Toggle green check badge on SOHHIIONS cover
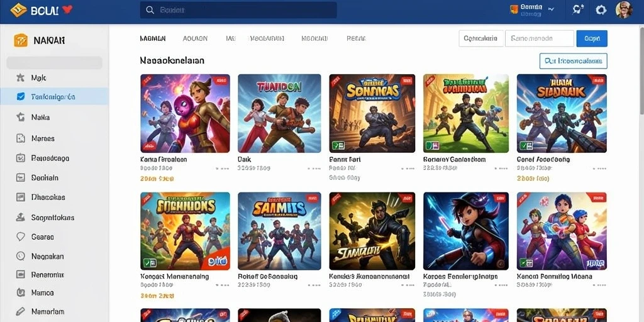Viewport: 644px width, 322px height. coord(149,263)
